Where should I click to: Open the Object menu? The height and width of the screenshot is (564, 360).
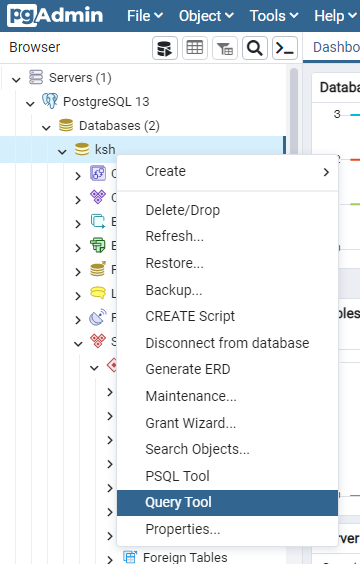pyautogui.click(x=206, y=16)
